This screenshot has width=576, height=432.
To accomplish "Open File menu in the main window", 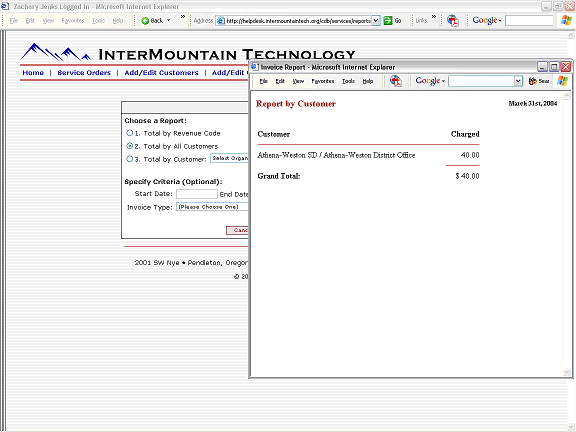I will [x=14, y=21].
